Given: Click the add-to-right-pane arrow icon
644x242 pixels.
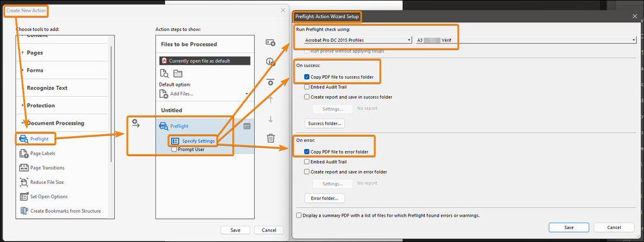Looking at the screenshot, I should coord(136,123).
